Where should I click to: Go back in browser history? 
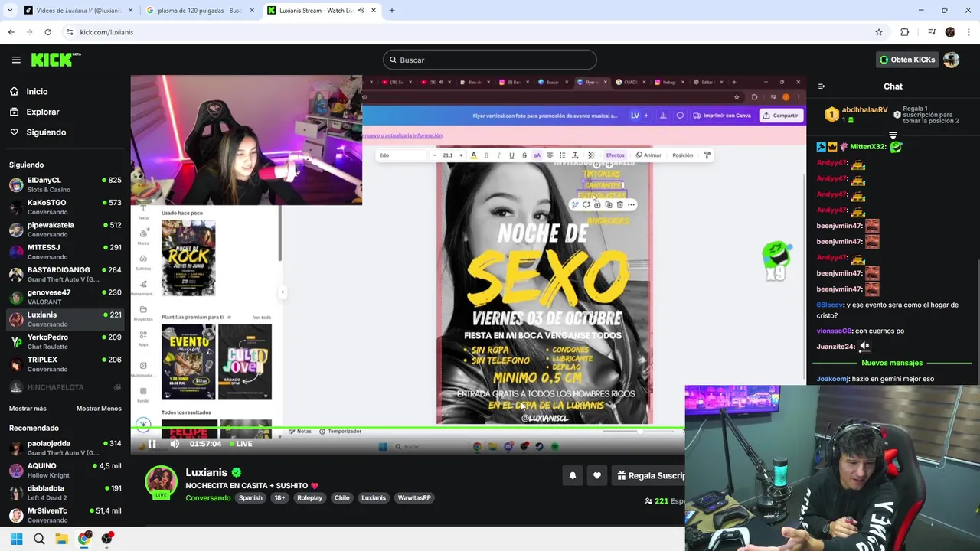pyautogui.click(x=11, y=32)
